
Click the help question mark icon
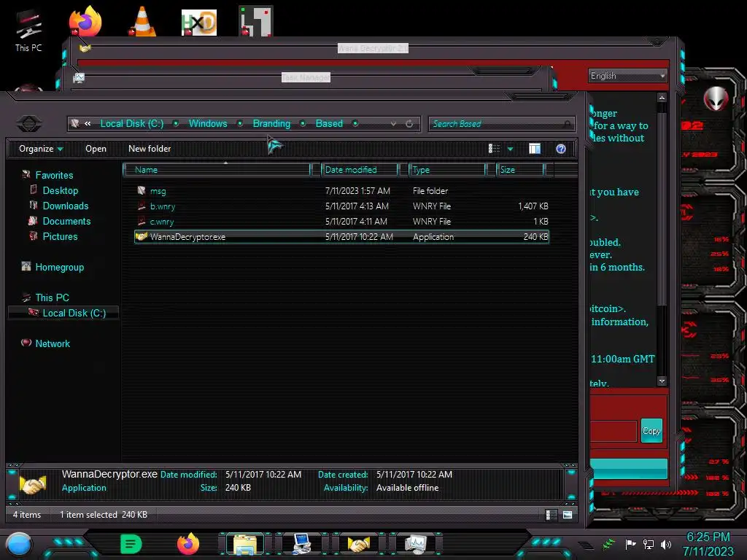coord(561,149)
